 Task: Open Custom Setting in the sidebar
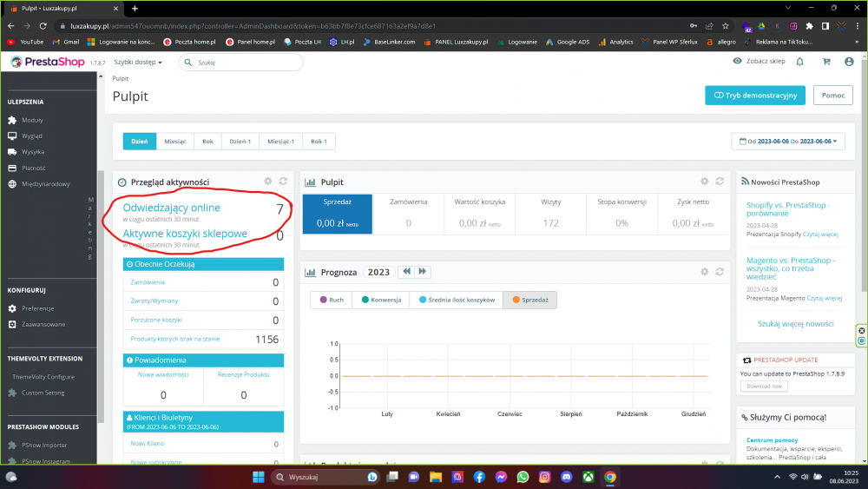pyautogui.click(x=43, y=393)
